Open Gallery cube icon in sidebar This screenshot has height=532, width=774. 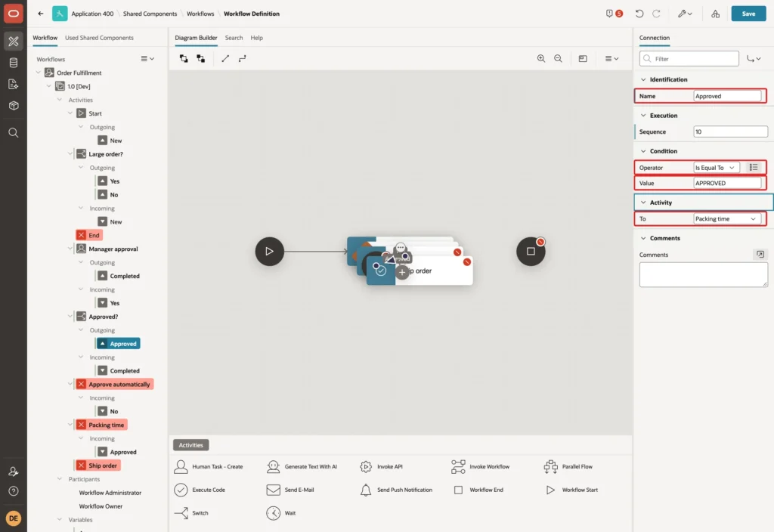pos(14,106)
